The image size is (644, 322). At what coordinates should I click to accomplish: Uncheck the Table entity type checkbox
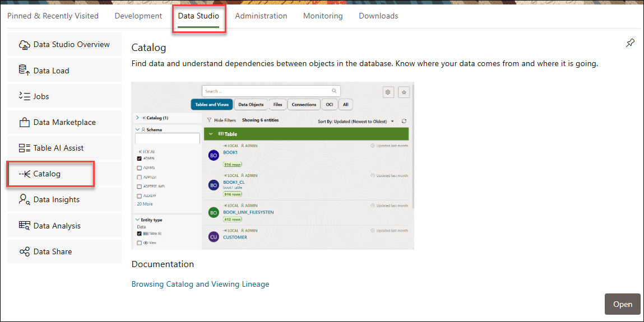tap(140, 234)
